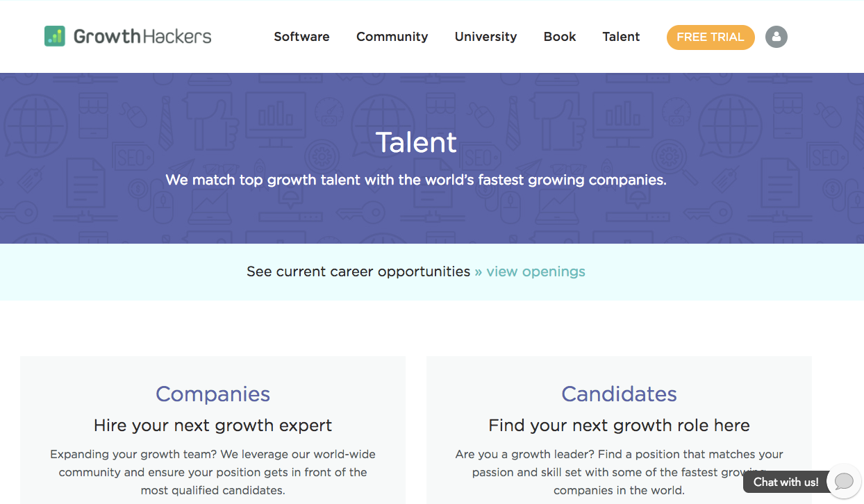This screenshot has width=864, height=504.
Task: Open the user profile avatar icon
Action: (x=776, y=37)
